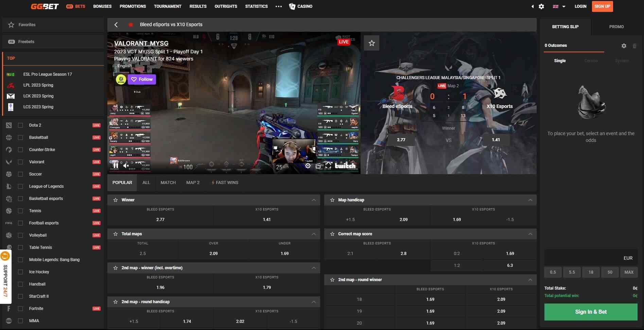Click the UK flag language icon

[x=556, y=6]
